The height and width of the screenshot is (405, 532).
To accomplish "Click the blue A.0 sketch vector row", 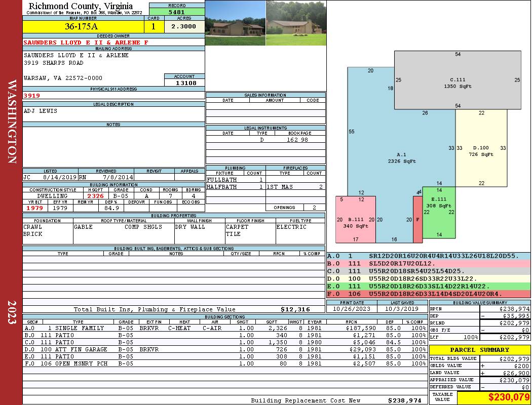I will coord(429,256).
